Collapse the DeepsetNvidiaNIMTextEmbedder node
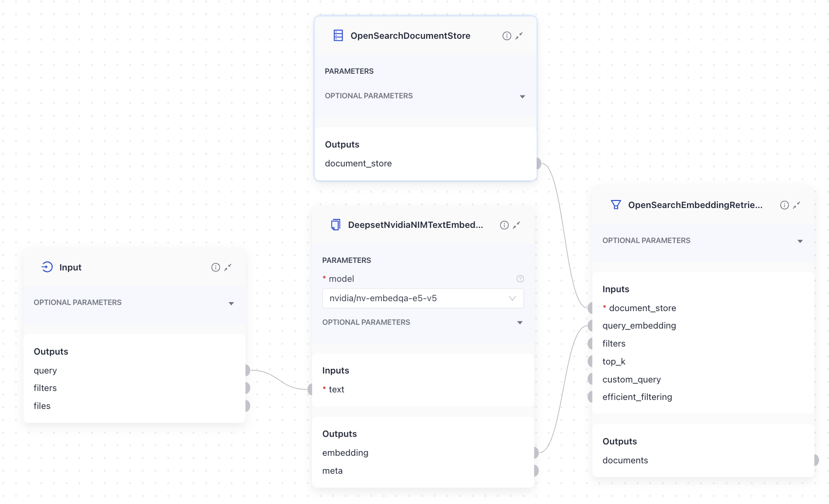 [517, 225]
